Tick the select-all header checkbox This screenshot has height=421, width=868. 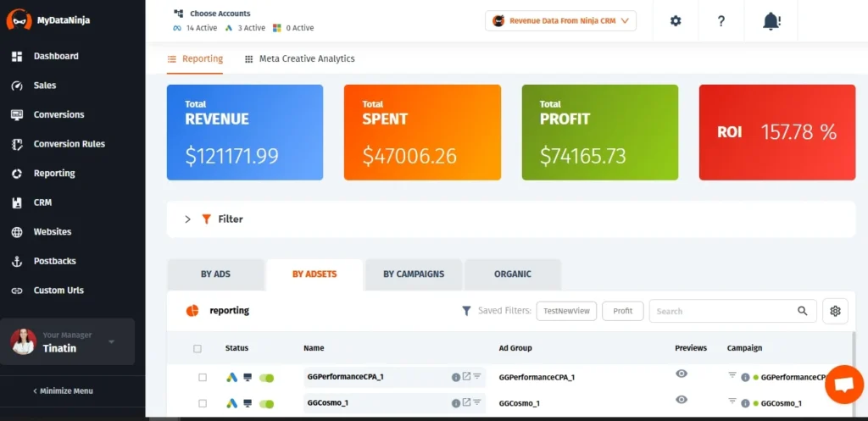pyautogui.click(x=198, y=348)
